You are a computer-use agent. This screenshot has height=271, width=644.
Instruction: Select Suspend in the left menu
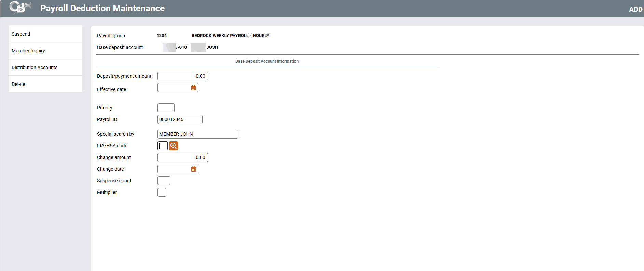tap(21, 34)
